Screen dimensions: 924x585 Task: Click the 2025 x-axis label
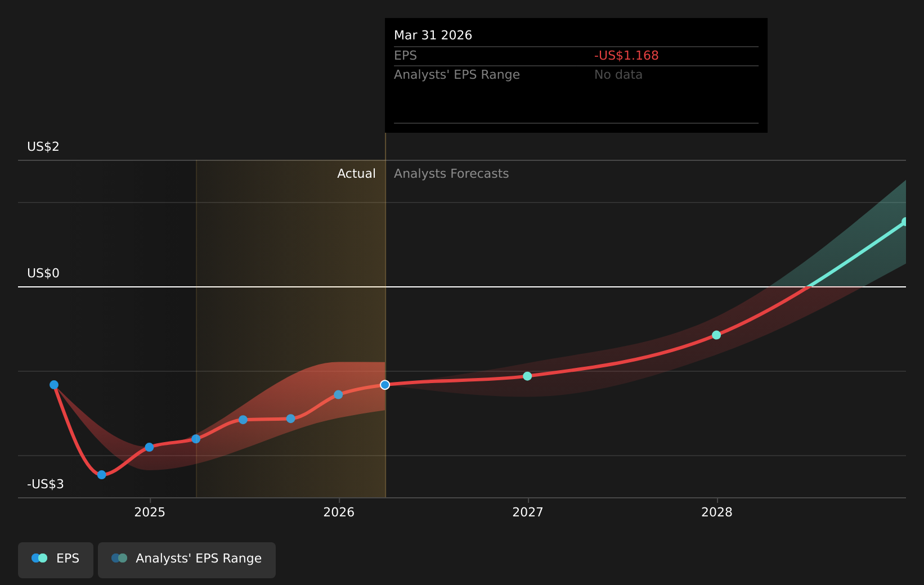(x=150, y=512)
